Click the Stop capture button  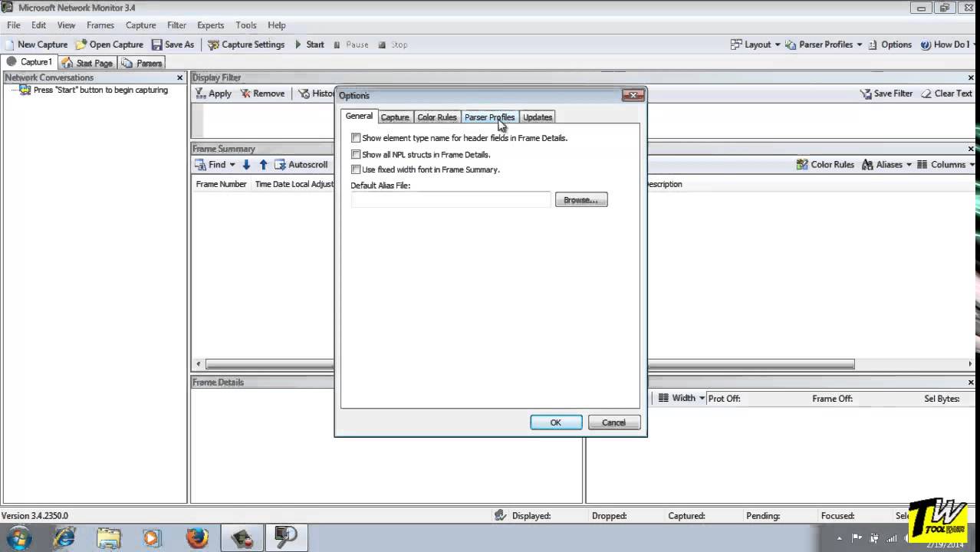pyautogui.click(x=392, y=44)
